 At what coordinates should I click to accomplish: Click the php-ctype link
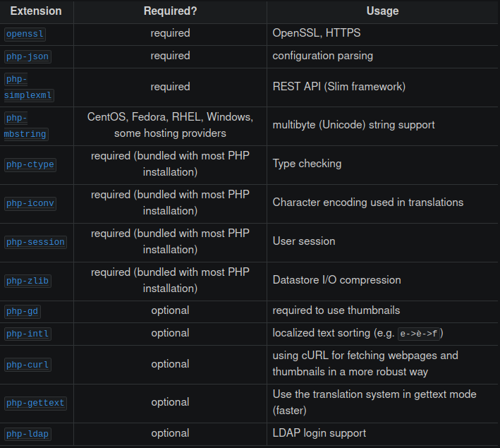30,164
